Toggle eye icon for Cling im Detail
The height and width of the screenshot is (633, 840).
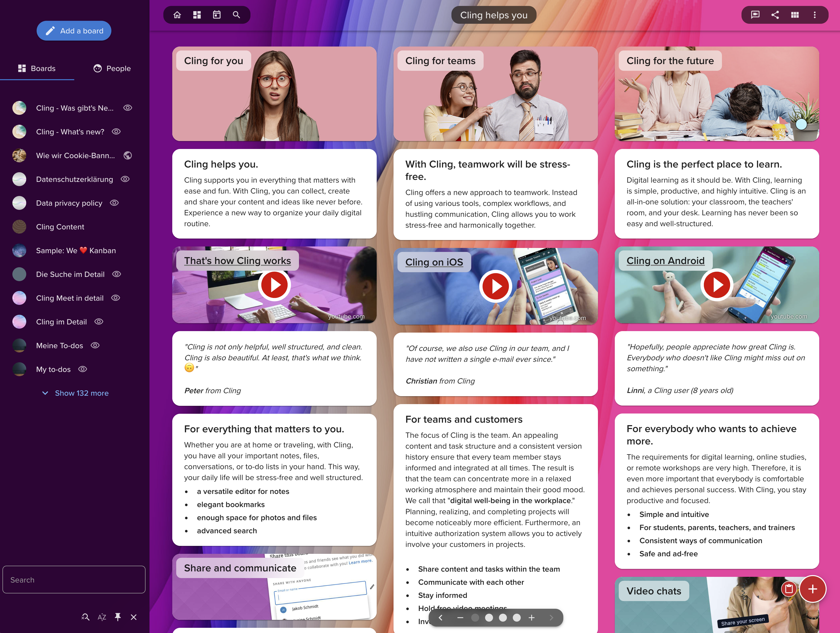[x=99, y=322]
